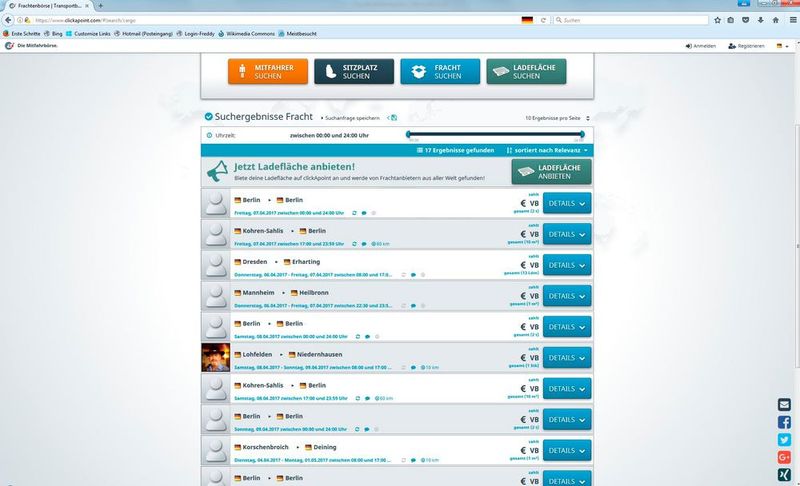Share on Facebook icon
The image size is (800, 486).
coord(784,422)
